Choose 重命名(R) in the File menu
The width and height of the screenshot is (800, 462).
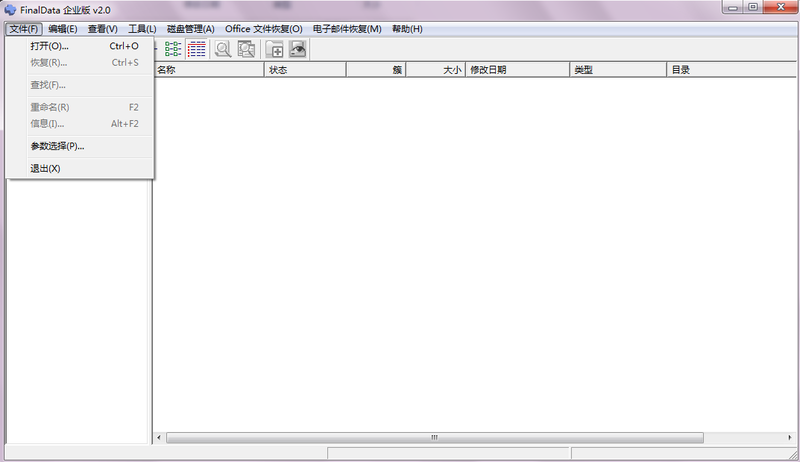[x=80, y=107]
